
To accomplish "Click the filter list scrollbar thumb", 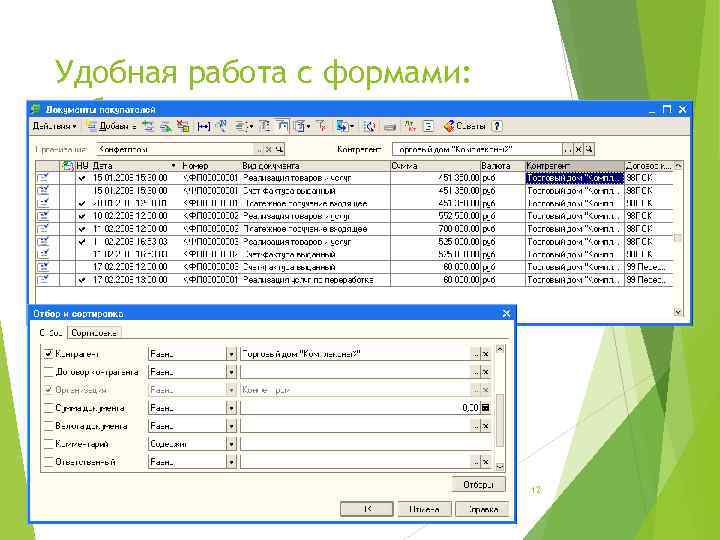I will (x=500, y=421).
